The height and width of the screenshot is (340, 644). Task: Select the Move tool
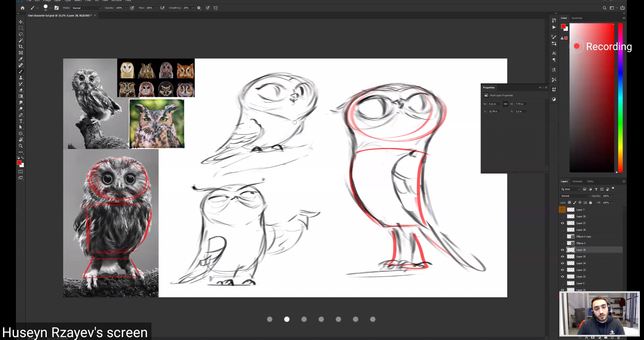click(21, 22)
